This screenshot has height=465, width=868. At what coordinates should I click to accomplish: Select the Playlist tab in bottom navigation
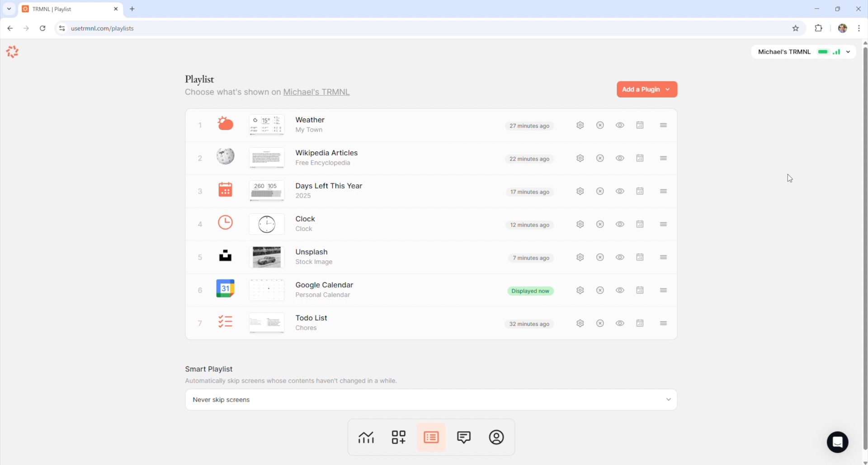click(x=431, y=437)
